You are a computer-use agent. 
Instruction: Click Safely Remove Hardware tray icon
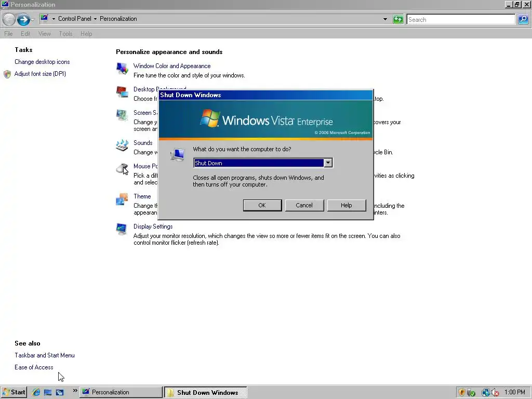click(x=471, y=393)
